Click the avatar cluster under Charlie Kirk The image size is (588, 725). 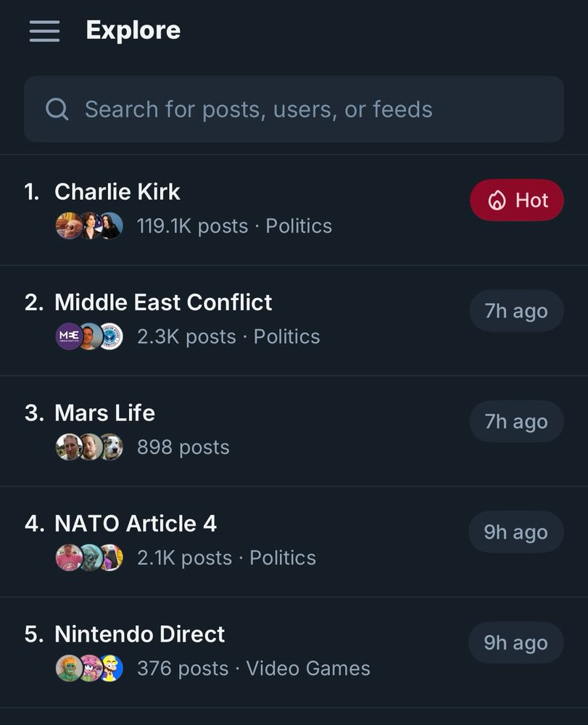point(89,226)
